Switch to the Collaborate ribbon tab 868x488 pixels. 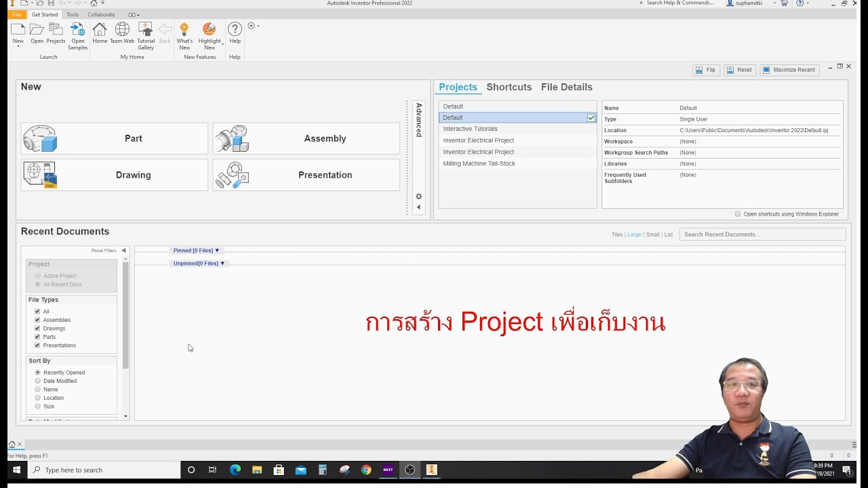[101, 14]
